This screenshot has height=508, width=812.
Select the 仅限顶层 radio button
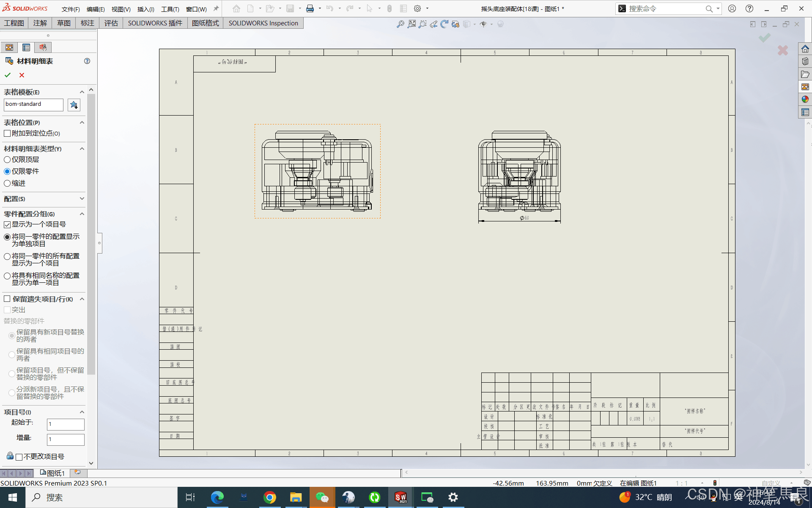tap(7, 160)
